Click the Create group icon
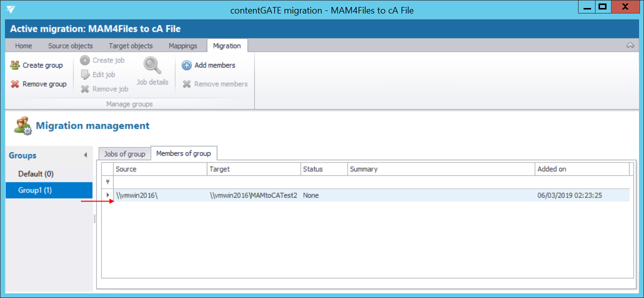644x298 pixels. (15, 65)
